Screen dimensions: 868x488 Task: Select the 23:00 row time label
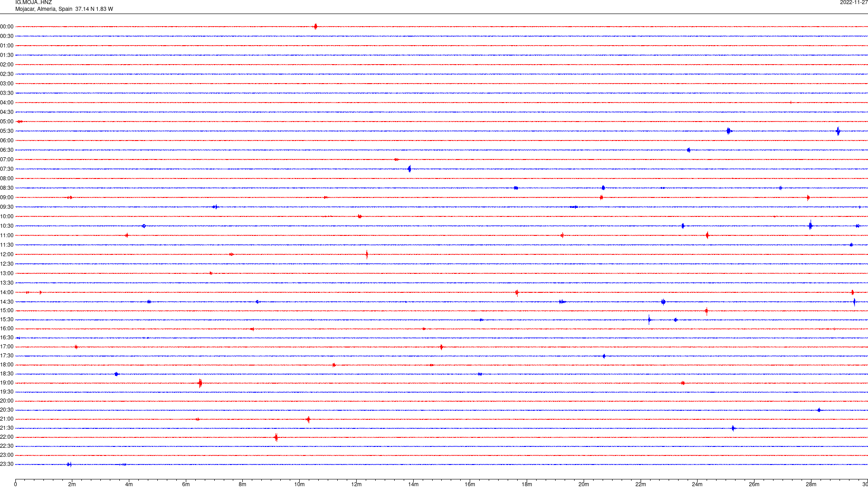(7, 455)
